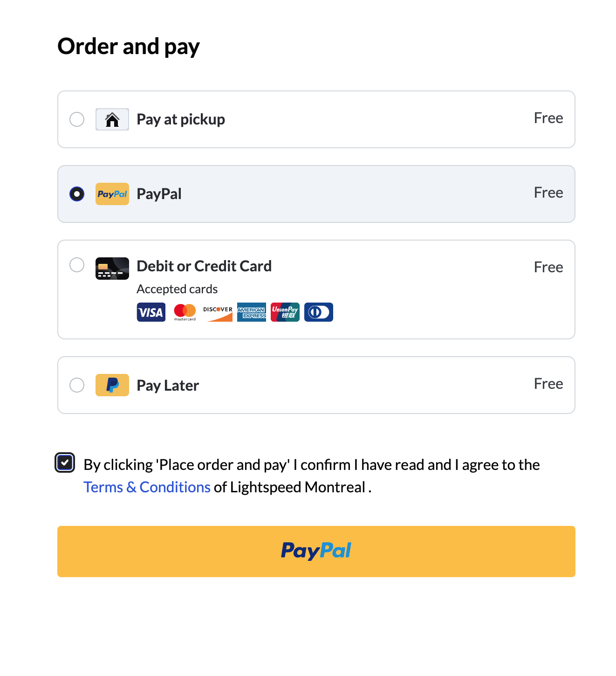Click the Order and pay heading

coord(129,46)
